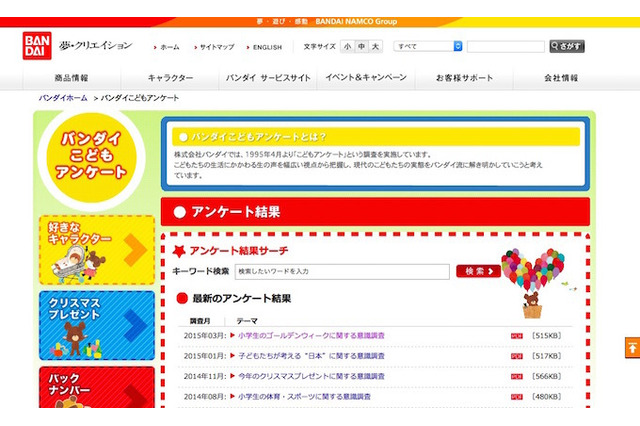Click the red 検索 button
The height and width of the screenshot is (426, 640).
point(478,271)
